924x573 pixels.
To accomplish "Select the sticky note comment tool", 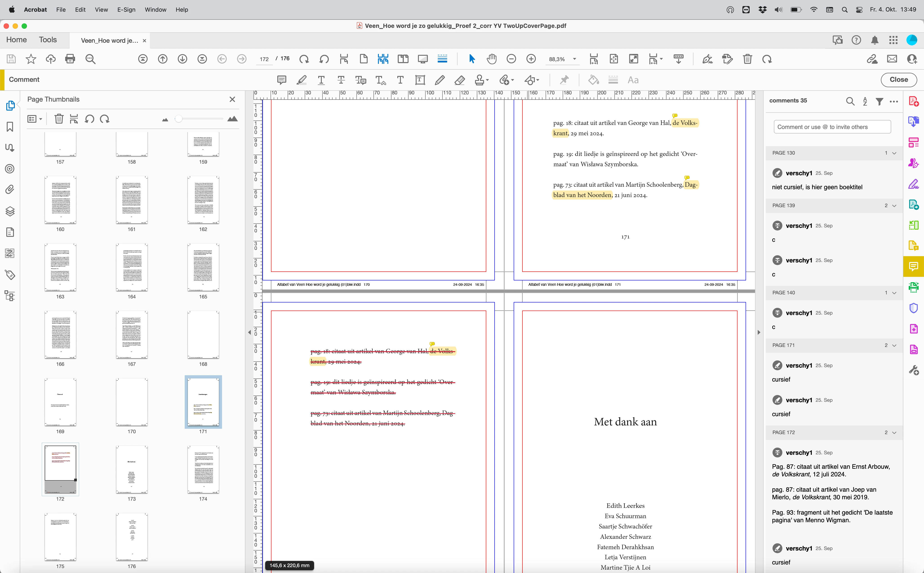I will pos(281,80).
